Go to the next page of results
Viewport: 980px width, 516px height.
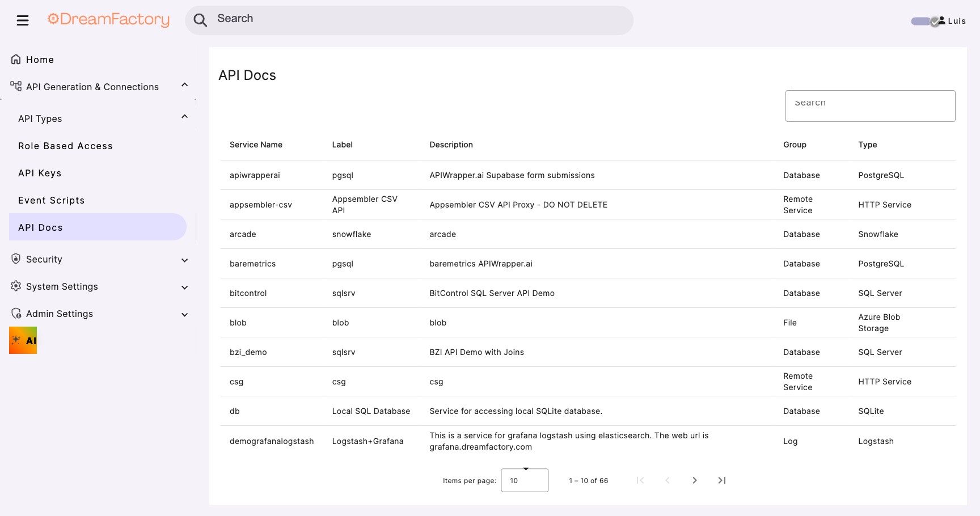point(695,480)
